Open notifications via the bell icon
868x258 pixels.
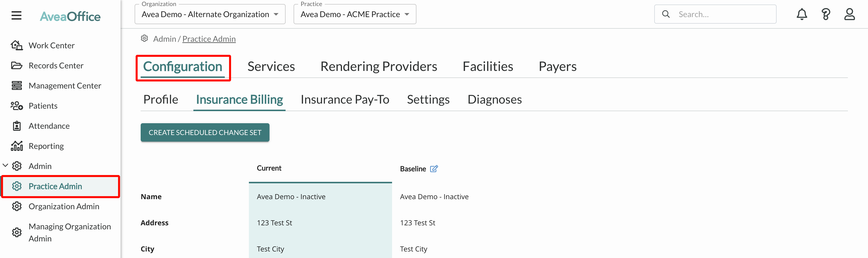pyautogui.click(x=802, y=14)
